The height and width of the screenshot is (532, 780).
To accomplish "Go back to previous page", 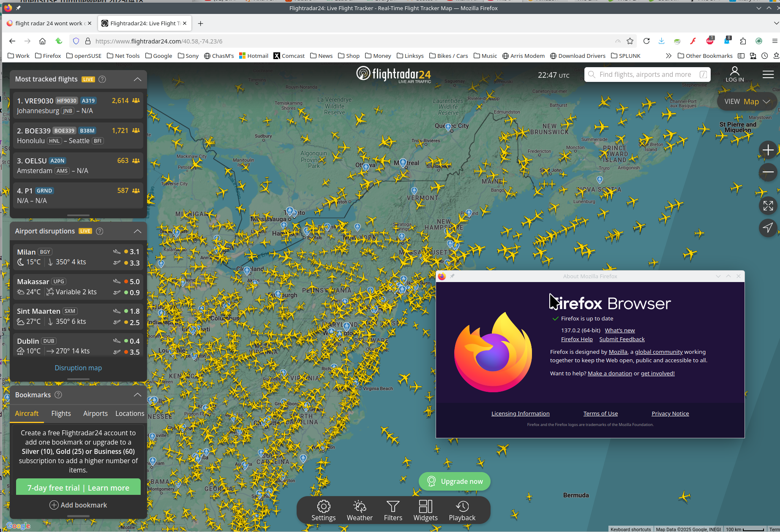I will click(x=12, y=41).
